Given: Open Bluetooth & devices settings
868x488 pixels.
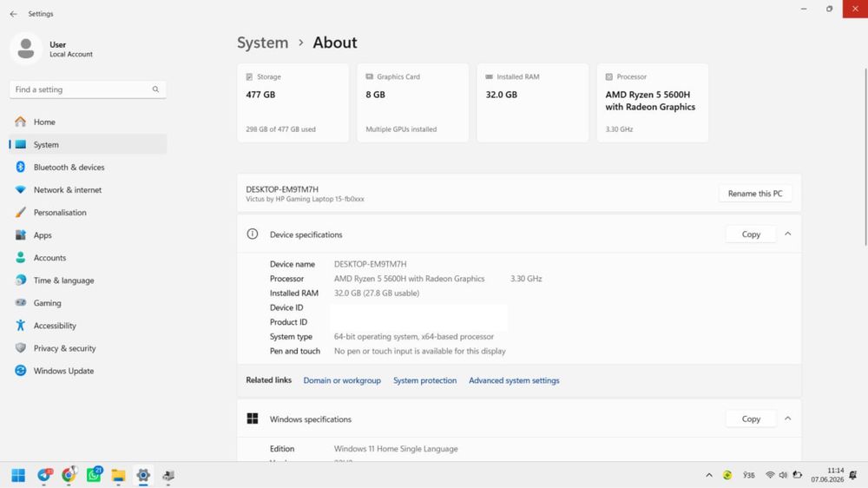Looking at the screenshot, I should [x=88, y=168].
